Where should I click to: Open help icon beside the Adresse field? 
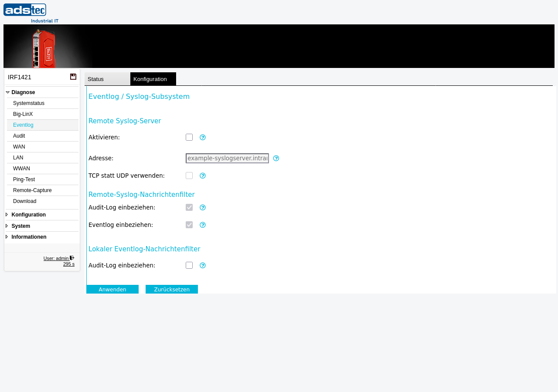(x=276, y=158)
